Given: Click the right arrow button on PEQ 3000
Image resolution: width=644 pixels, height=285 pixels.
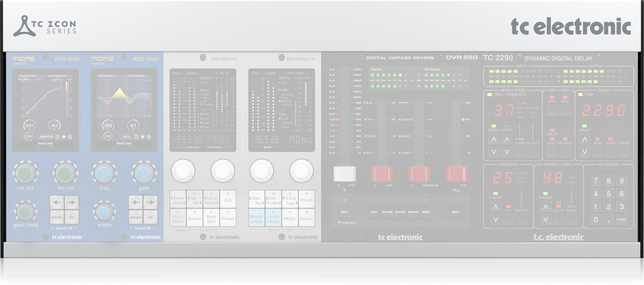Looking at the screenshot, I should tap(150, 202).
